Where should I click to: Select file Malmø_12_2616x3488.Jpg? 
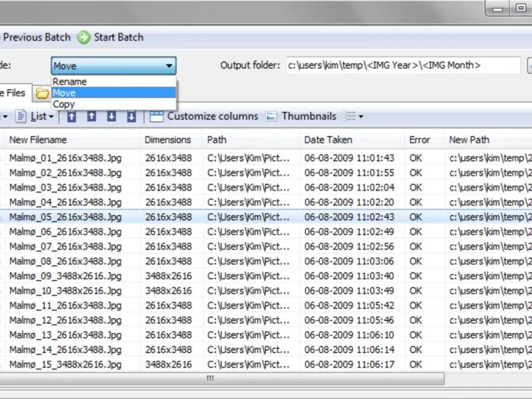click(x=65, y=321)
